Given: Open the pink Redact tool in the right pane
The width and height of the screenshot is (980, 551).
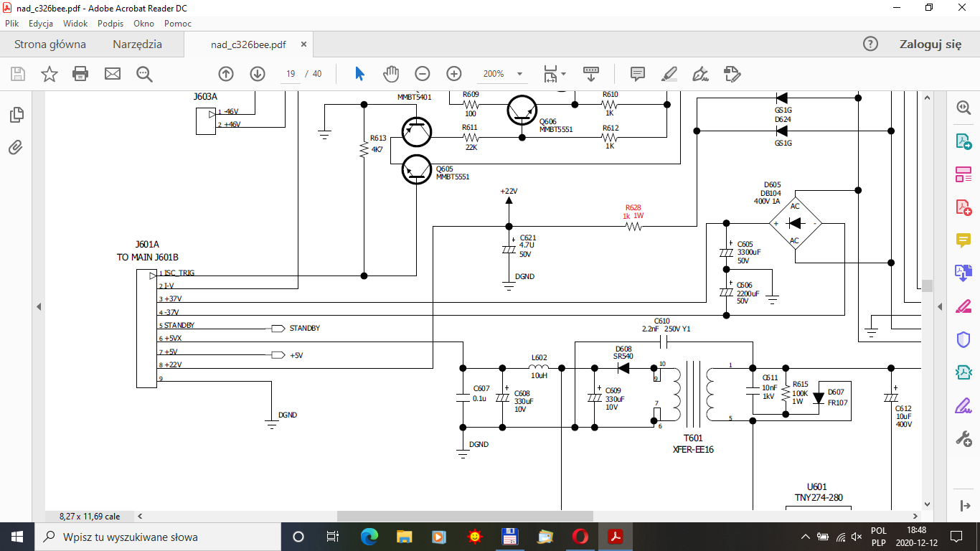Looking at the screenshot, I should [963, 306].
